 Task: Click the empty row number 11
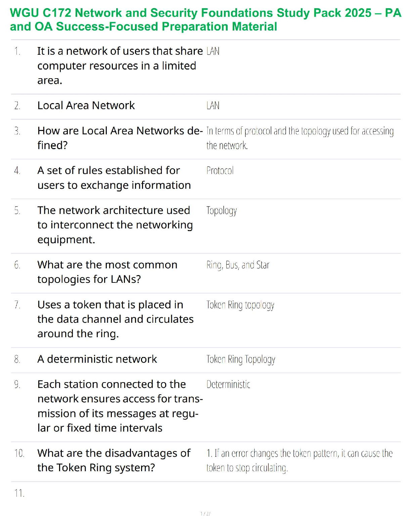(x=19, y=493)
